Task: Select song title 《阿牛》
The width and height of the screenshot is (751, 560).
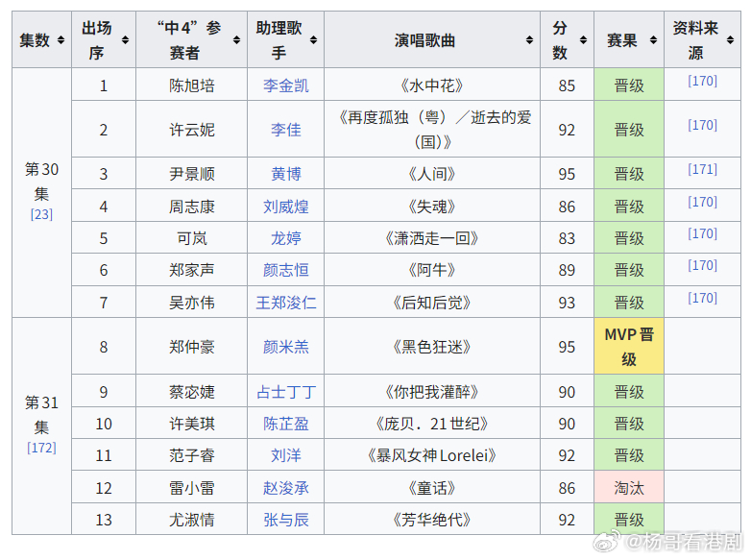Action: [432, 270]
